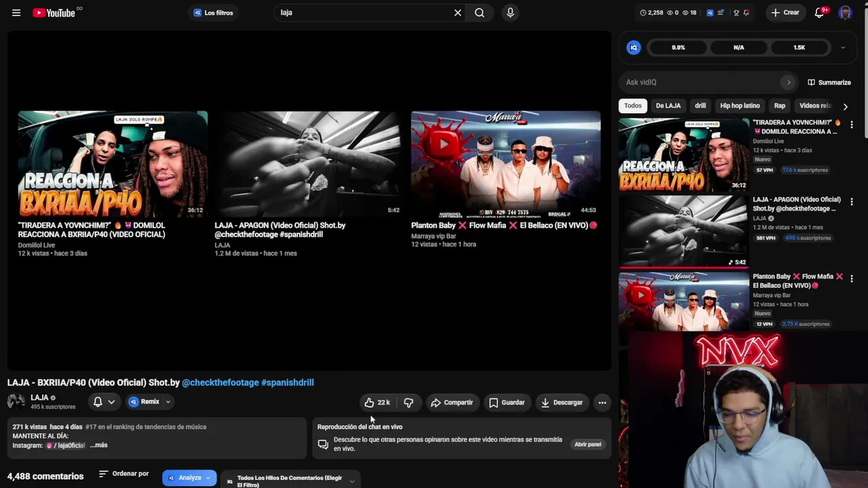Open the @checkthefootage link in title

220,383
